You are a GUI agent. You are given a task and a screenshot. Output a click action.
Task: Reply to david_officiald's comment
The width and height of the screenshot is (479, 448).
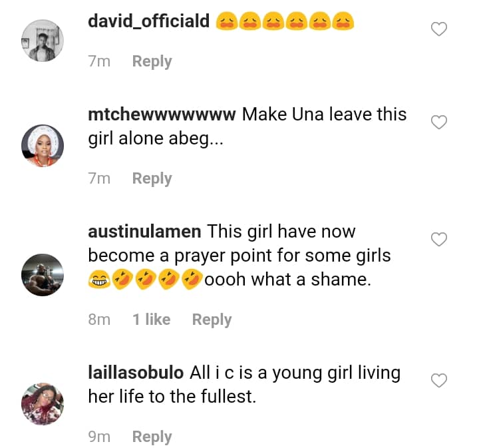pyautogui.click(x=152, y=61)
